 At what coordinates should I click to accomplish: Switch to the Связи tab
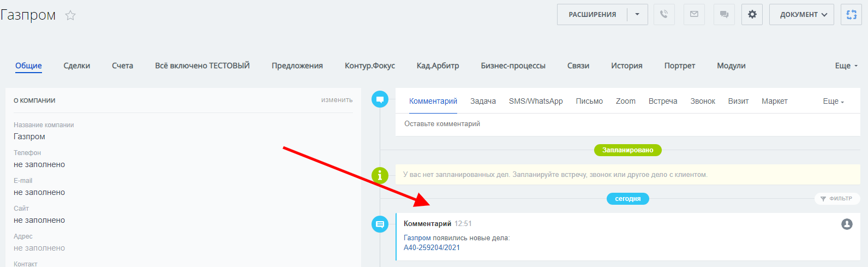[578, 66]
